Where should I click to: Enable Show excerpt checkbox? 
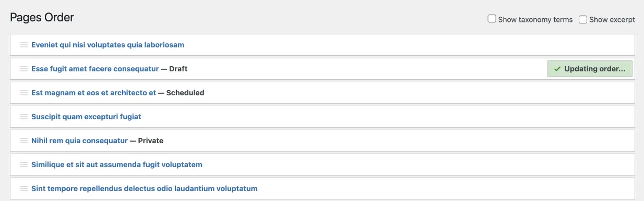tap(583, 19)
